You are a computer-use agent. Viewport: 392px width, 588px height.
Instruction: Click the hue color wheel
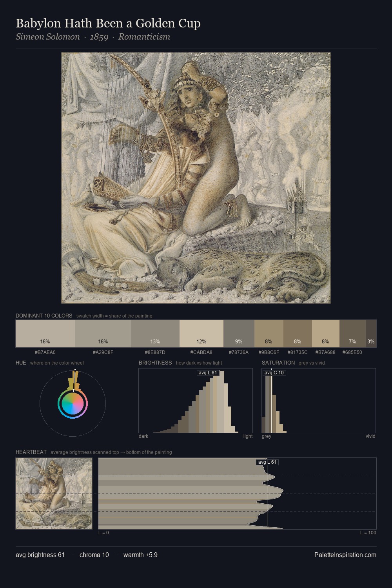(x=73, y=403)
